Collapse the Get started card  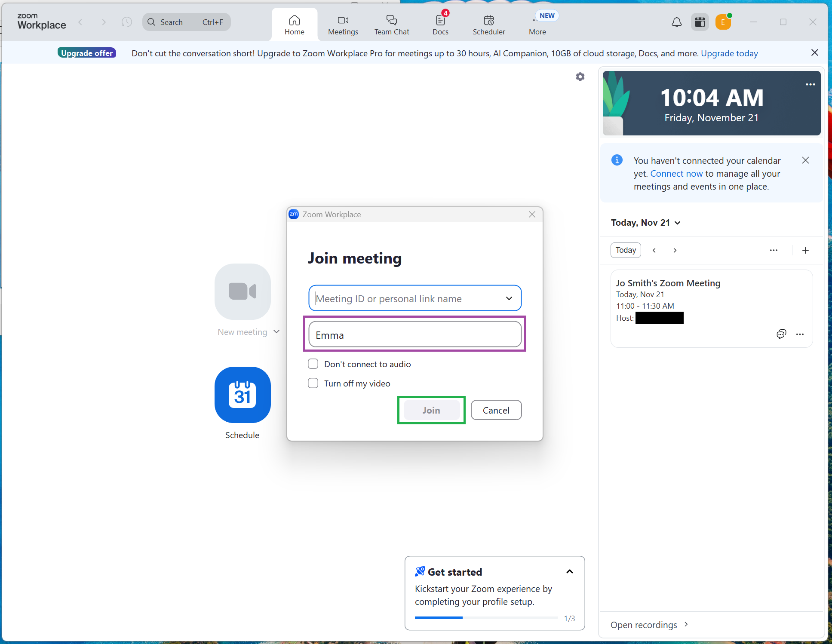coord(569,571)
